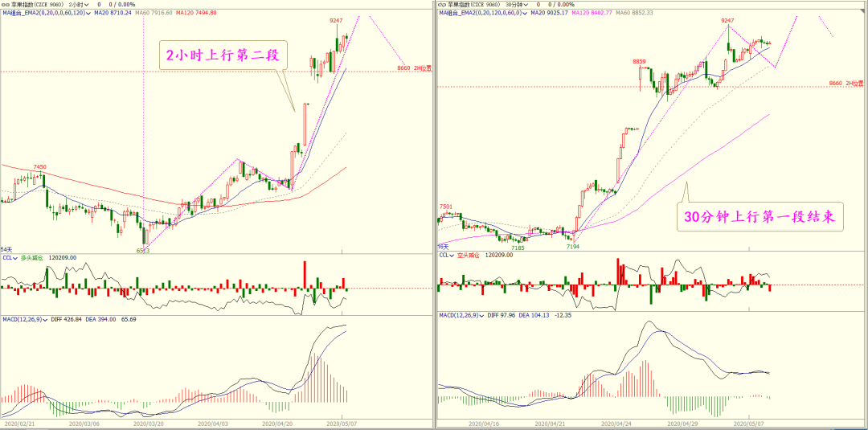The height and width of the screenshot is (430, 868).
Task: Click -12.35 MACD value in right chart
Action: click(x=563, y=315)
